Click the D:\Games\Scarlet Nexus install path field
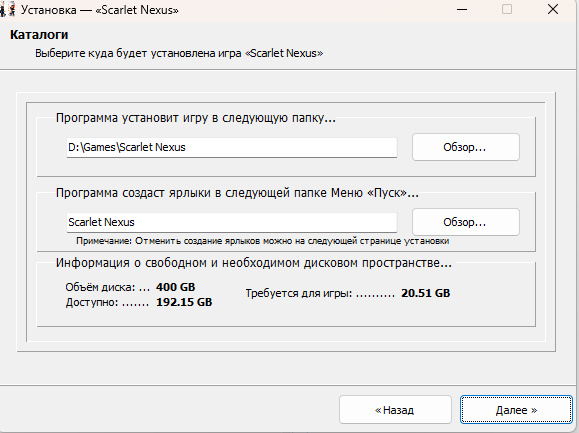Viewport: 579px width, 433px height. tap(232, 147)
